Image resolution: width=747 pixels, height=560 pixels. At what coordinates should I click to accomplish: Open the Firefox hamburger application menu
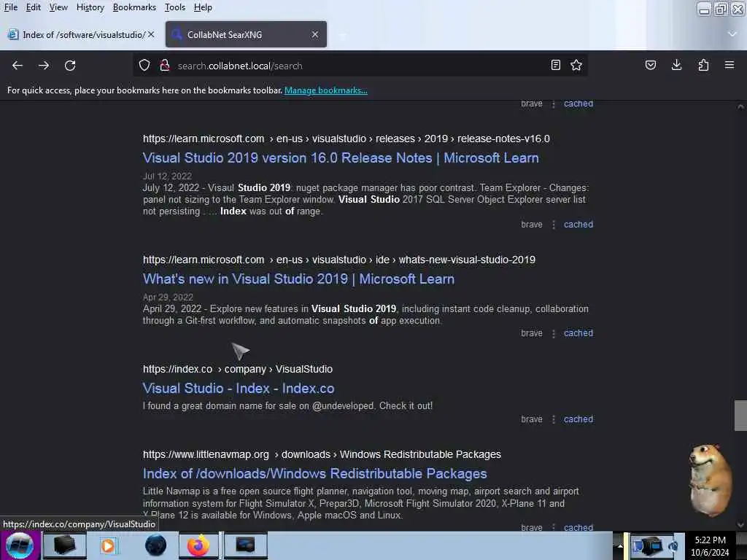(729, 65)
